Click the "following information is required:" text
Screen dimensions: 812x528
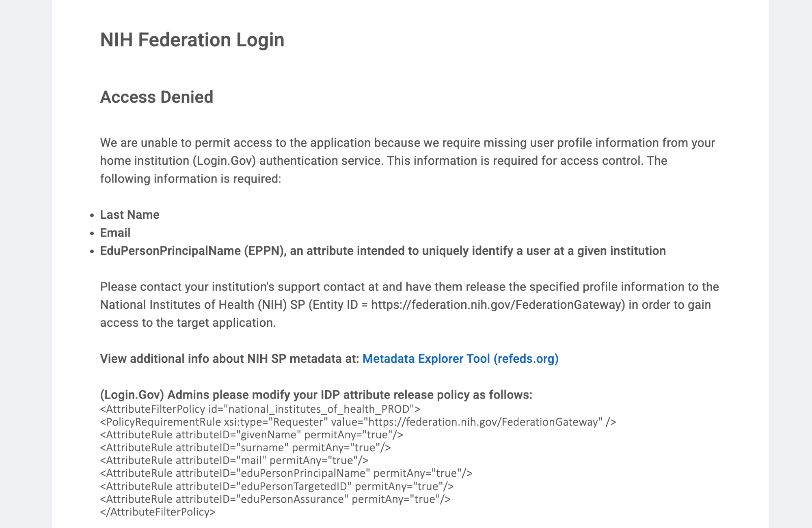click(190, 179)
